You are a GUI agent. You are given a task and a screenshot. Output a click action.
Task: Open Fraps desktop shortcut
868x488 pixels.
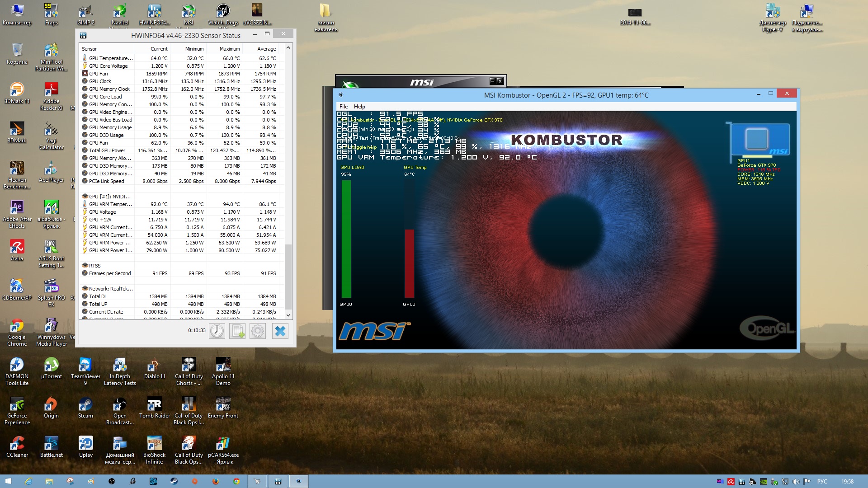coord(51,14)
